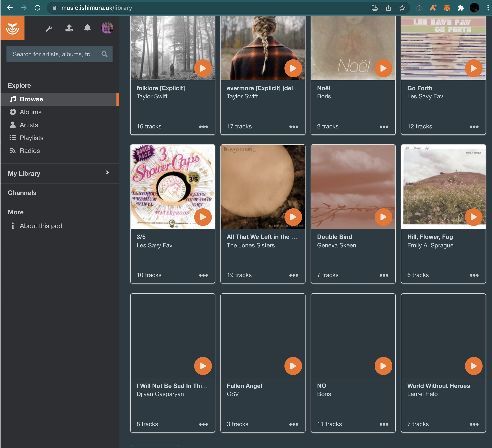The height and width of the screenshot is (448, 492).
Task: Open the browser three-dot menu
Action: tap(488, 8)
